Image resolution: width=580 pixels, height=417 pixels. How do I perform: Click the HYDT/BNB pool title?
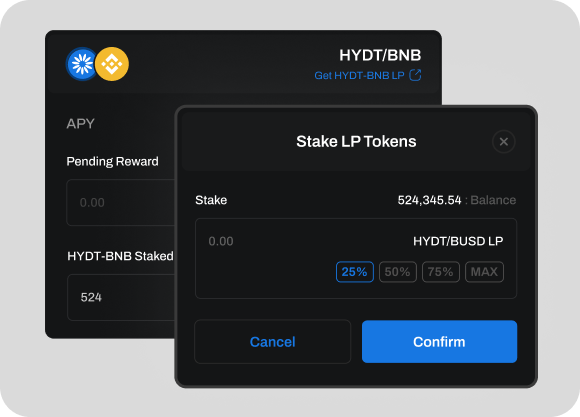click(380, 56)
